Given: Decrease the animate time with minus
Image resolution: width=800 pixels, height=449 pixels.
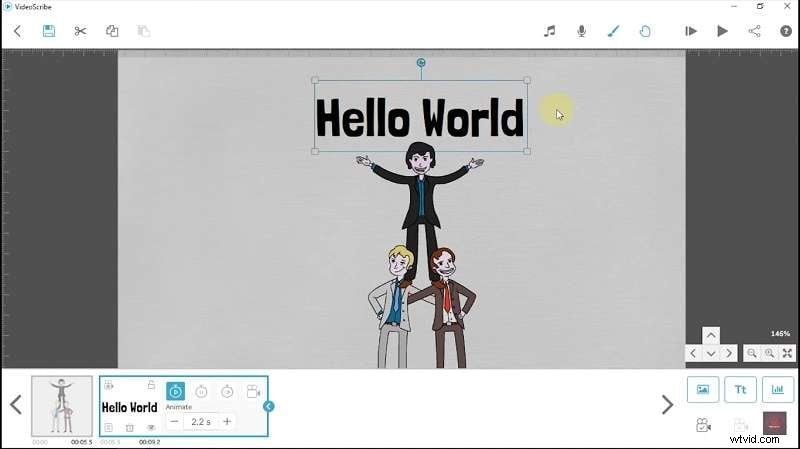Looking at the screenshot, I should pyautogui.click(x=174, y=421).
